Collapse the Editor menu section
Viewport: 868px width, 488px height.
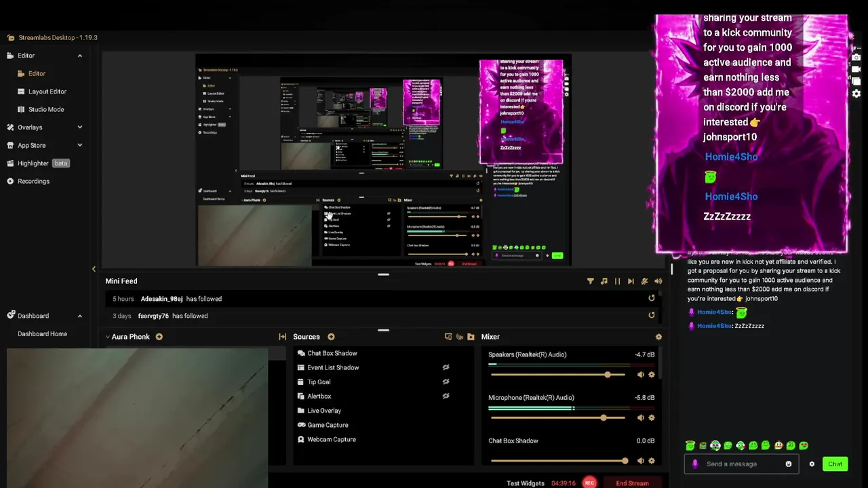point(79,56)
